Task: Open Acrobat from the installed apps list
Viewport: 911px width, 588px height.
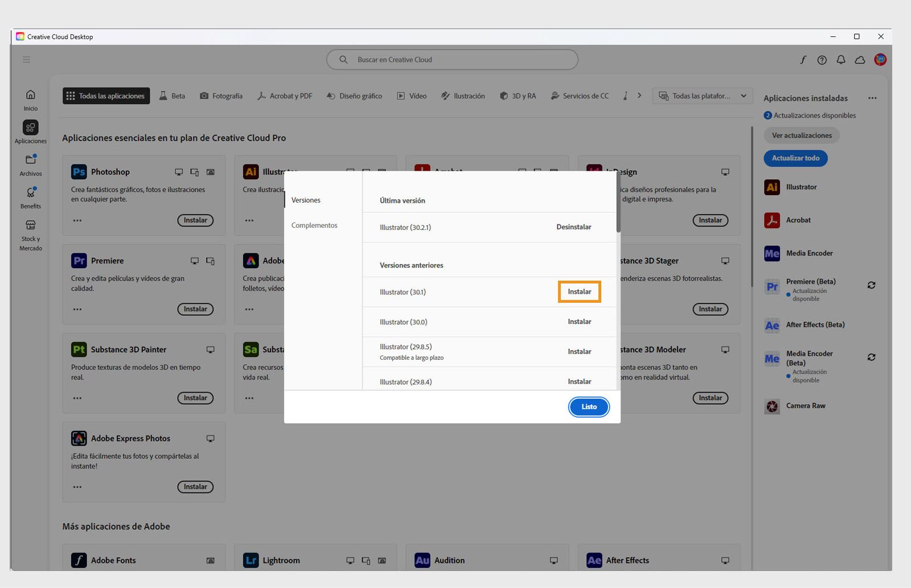Action: [772, 220]
